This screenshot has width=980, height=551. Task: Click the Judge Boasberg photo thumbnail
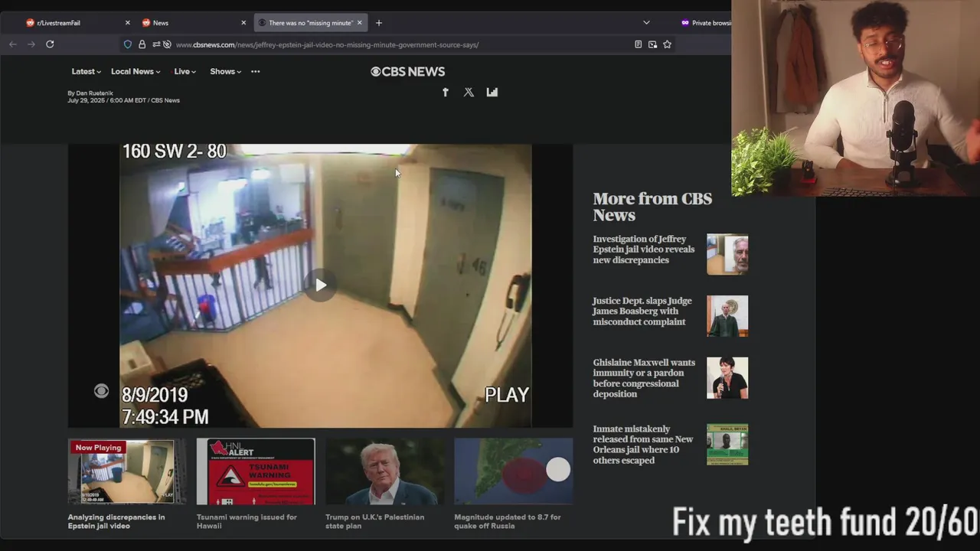tap(727, 316)
